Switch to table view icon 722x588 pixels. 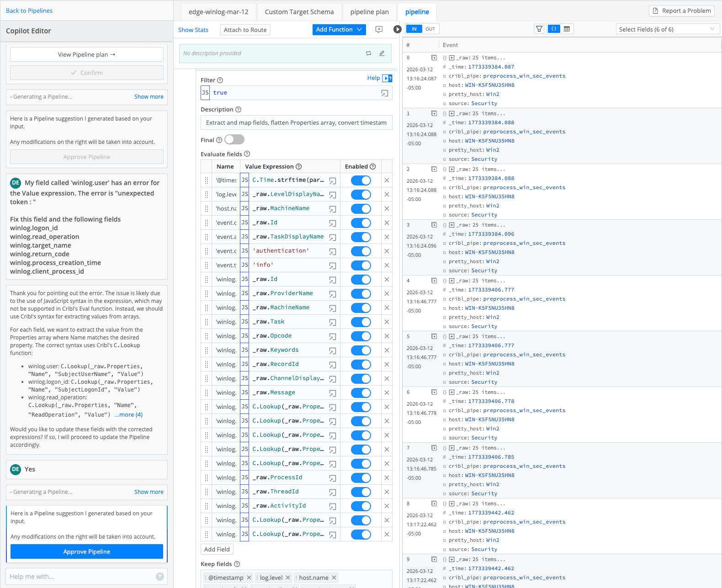[567, 29]
